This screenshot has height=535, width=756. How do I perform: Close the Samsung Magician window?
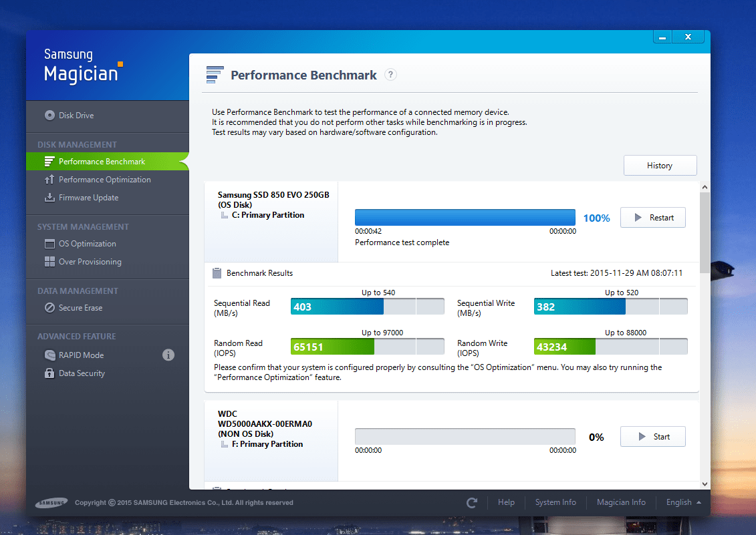pos(688,37)
